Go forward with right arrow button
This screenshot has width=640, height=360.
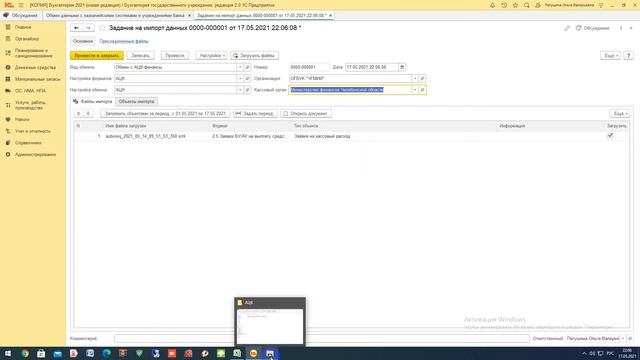click(88, 28)
